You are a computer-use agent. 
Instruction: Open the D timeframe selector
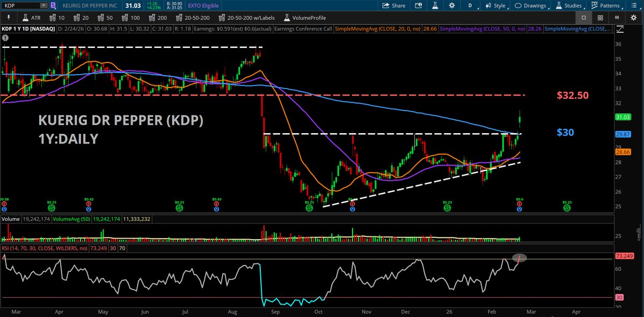pos(470,5)
